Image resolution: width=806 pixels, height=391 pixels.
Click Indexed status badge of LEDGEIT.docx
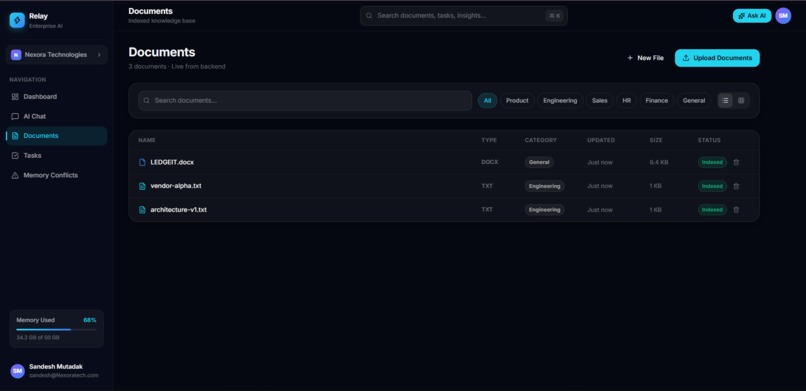pos(712,162)
